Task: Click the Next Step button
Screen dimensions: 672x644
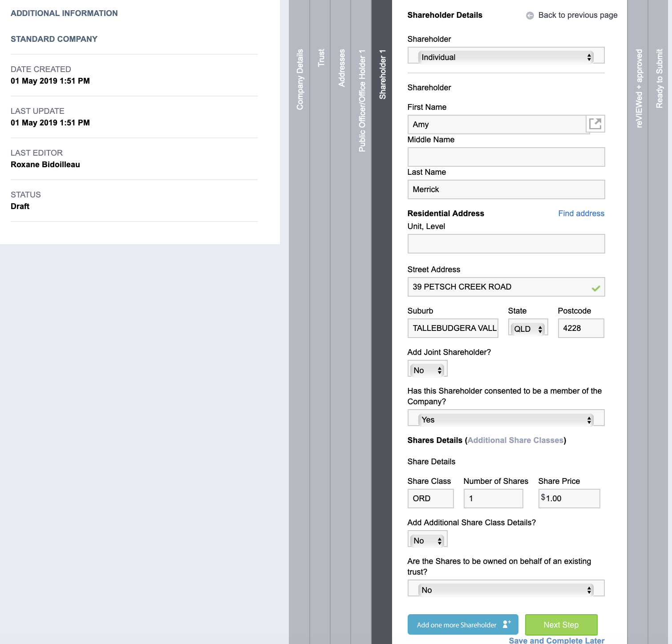Action: pos(561,624)
